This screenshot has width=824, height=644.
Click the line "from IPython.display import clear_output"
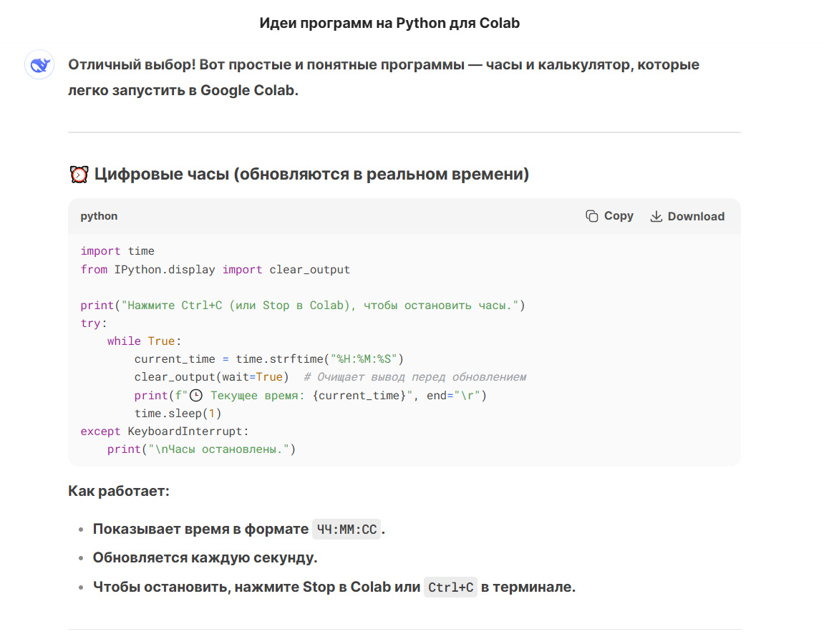click(x=215, y=270)
